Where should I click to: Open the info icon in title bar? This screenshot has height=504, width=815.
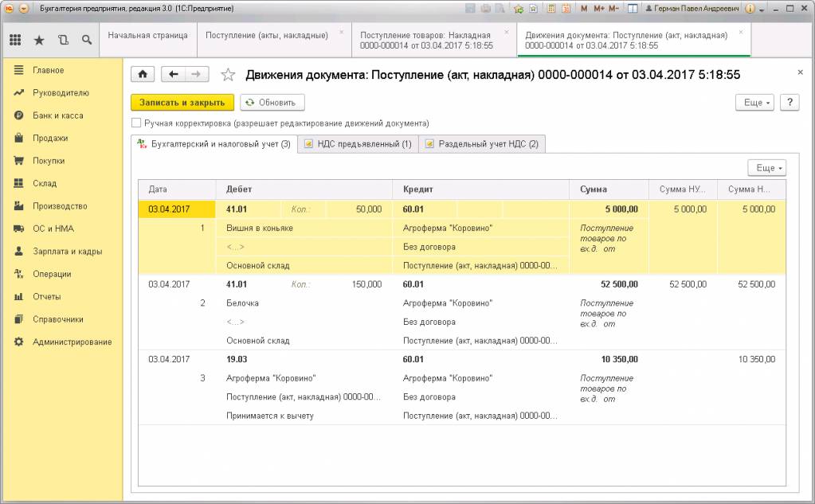(750, 9)
